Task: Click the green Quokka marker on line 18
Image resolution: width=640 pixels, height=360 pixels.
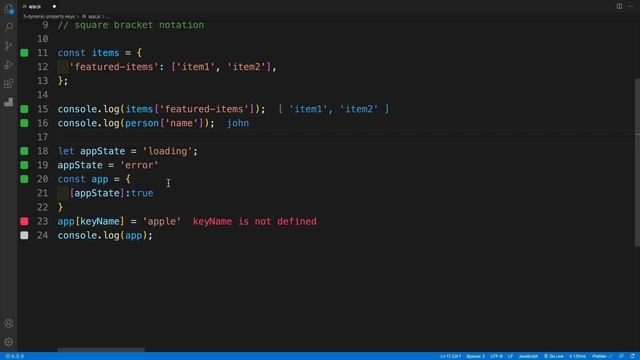Action: (x=24, y=151)
